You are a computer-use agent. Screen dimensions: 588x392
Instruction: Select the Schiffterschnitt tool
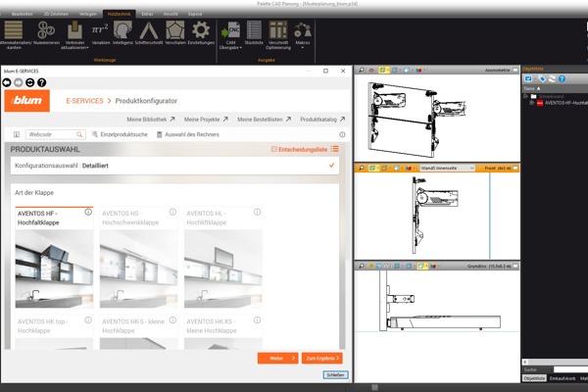(x=149, y=33)
